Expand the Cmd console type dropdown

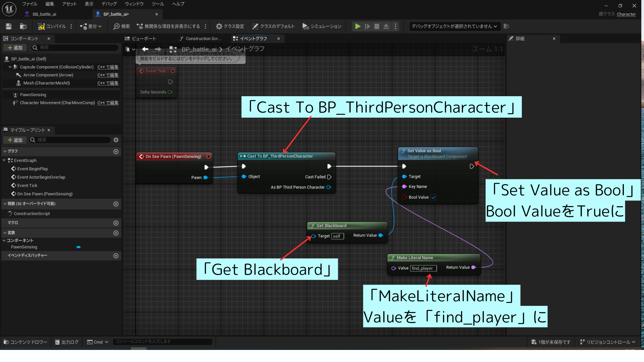coord(106,342)
